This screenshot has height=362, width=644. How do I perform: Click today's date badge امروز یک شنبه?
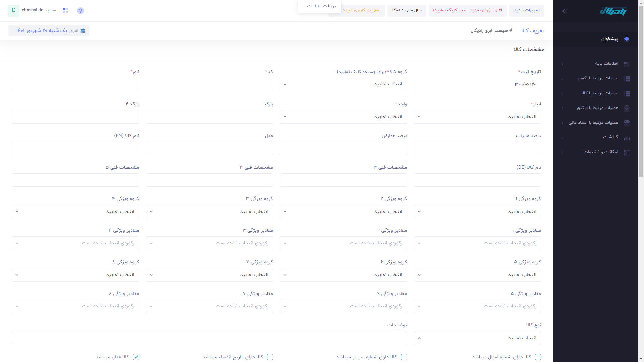point(49,31)
